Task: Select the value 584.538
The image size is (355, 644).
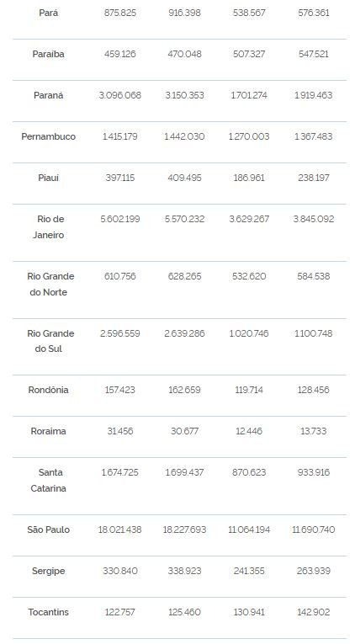Action: point(314,276)
